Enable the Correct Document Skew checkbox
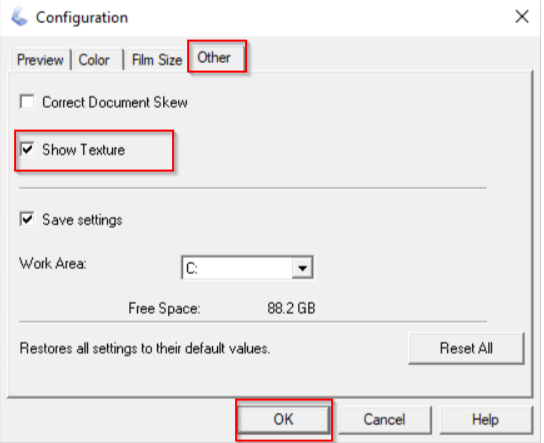The image size is (544, 443). (x=27, y=102)
